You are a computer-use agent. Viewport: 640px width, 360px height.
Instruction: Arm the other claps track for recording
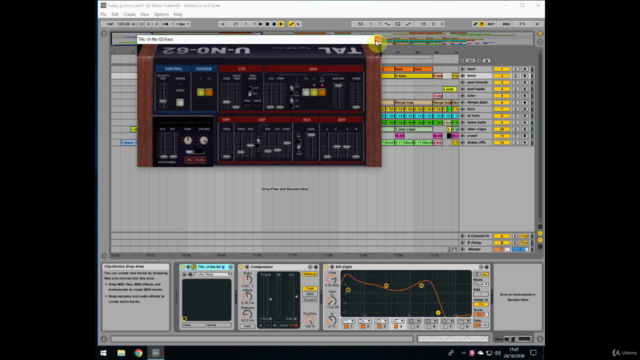click(525, 129)
